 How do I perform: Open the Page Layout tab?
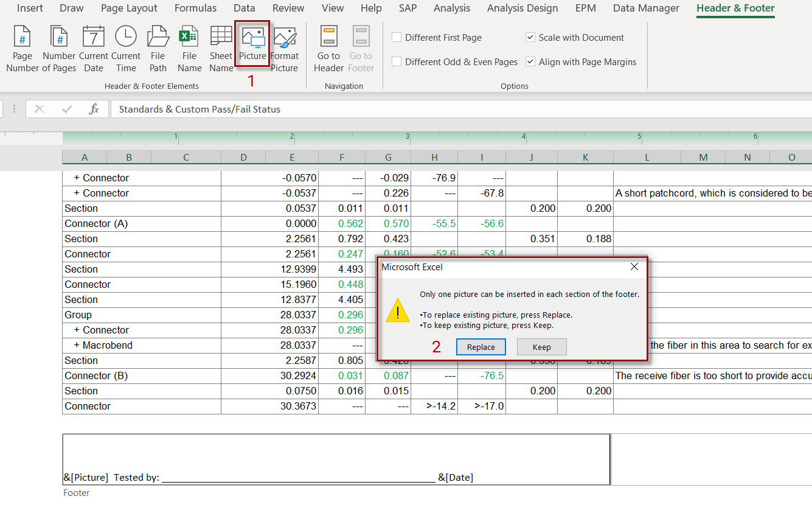[x=129, y=9]
